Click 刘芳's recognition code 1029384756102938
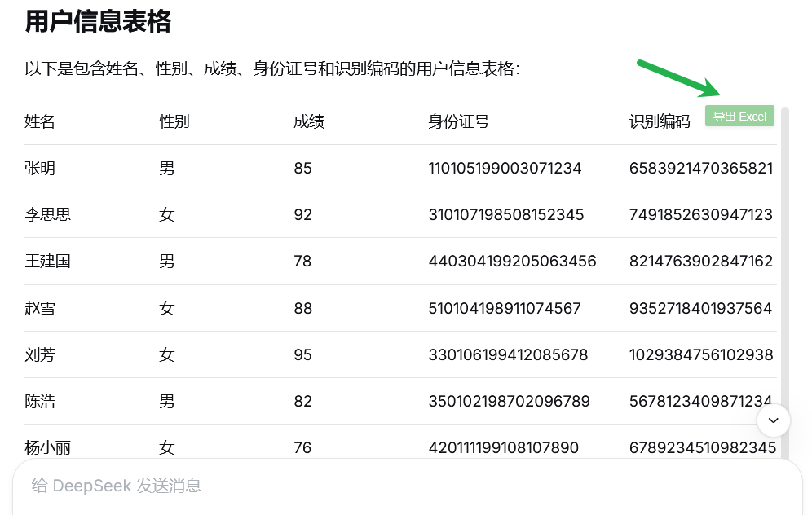Screen dimensions: 812x515 click(x=701, y=354)
